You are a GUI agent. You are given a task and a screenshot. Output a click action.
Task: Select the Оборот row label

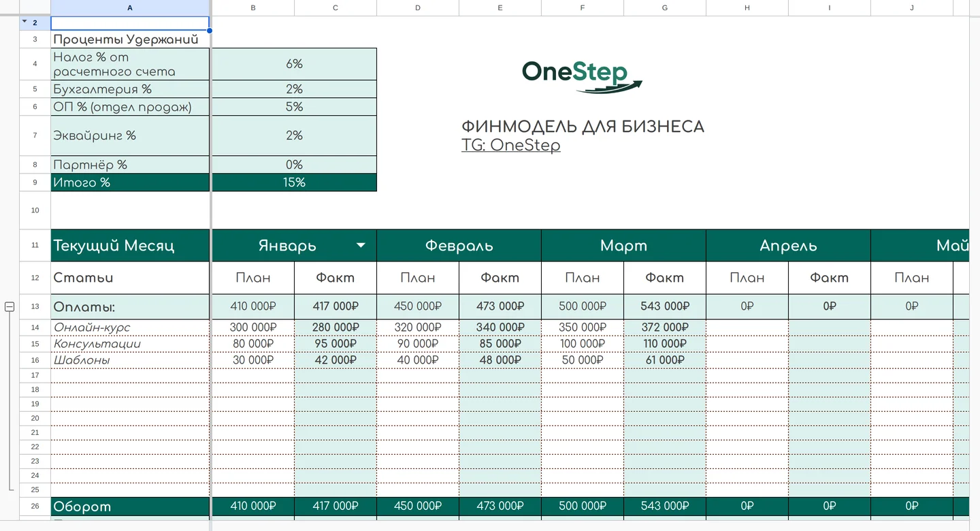click(130, 506)
